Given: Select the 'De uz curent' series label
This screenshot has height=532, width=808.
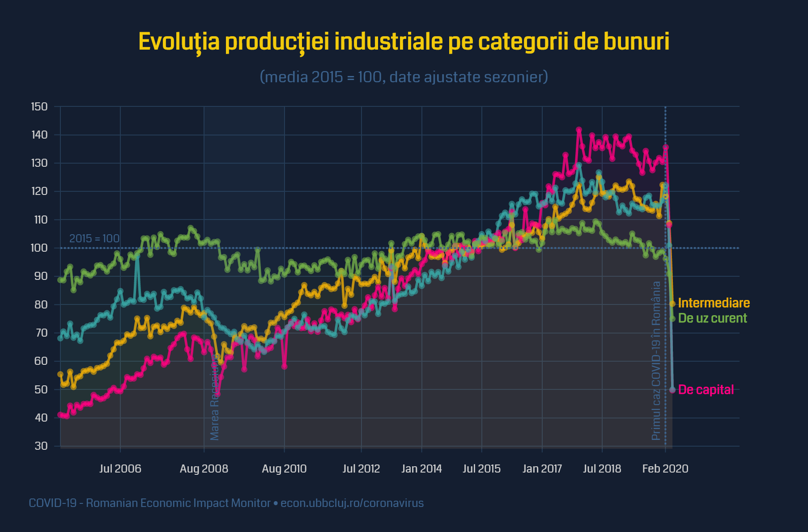Looking at the screenshot, I should (712, 318).
